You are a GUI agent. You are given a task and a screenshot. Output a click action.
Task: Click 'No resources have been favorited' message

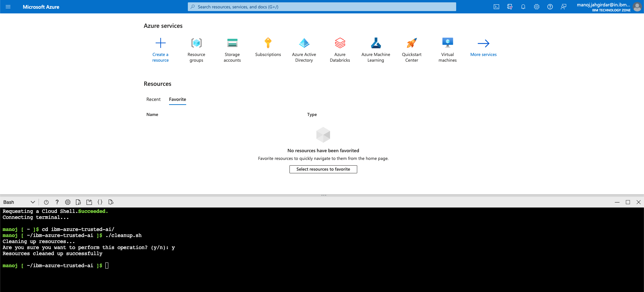point(323,151)
